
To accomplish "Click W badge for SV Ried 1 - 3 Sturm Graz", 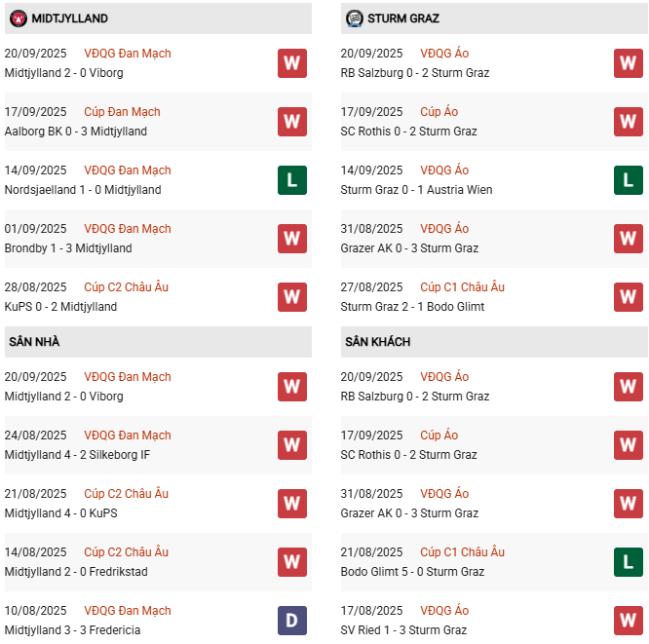I will point(628,621).
